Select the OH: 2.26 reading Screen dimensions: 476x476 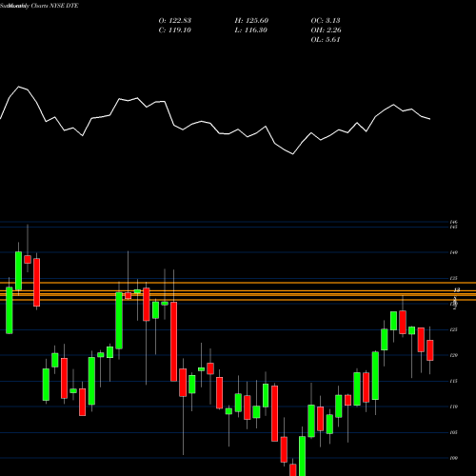click(326, 30)
